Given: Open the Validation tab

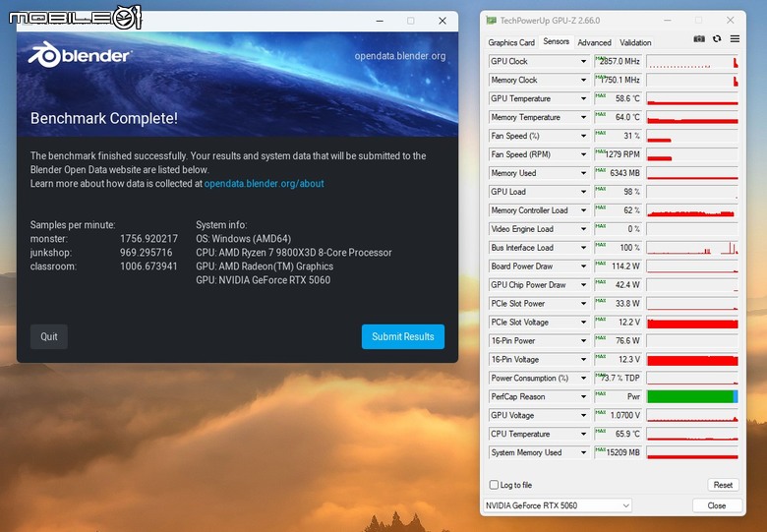Looking at the screenshot, I should pyautogui.click(x=635, y=42).
